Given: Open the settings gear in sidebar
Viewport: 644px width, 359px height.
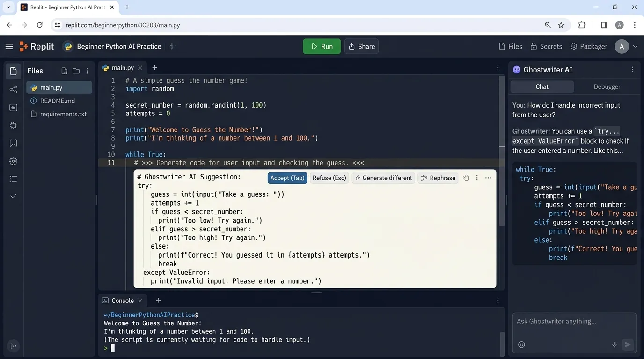Looking at the screenshot, I should coord(14,161).
